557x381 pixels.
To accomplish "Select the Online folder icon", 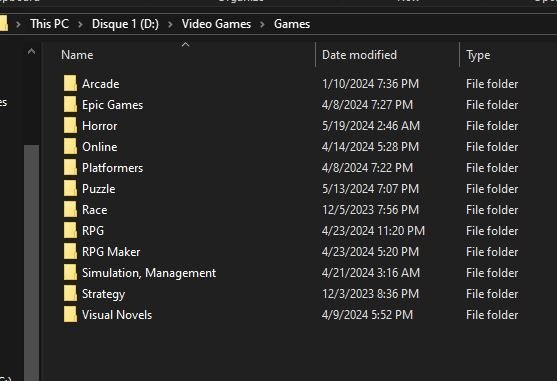I will click(70, 146).
